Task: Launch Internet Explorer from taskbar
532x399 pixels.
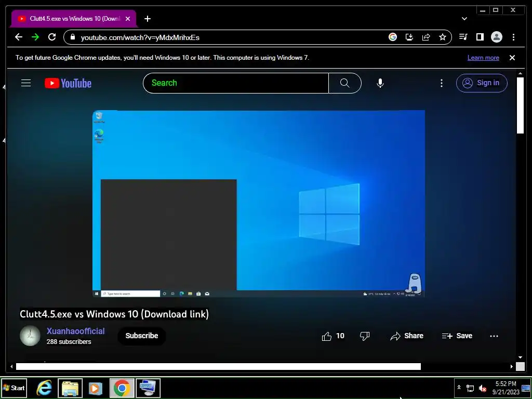Action: [x=45, y=388]
